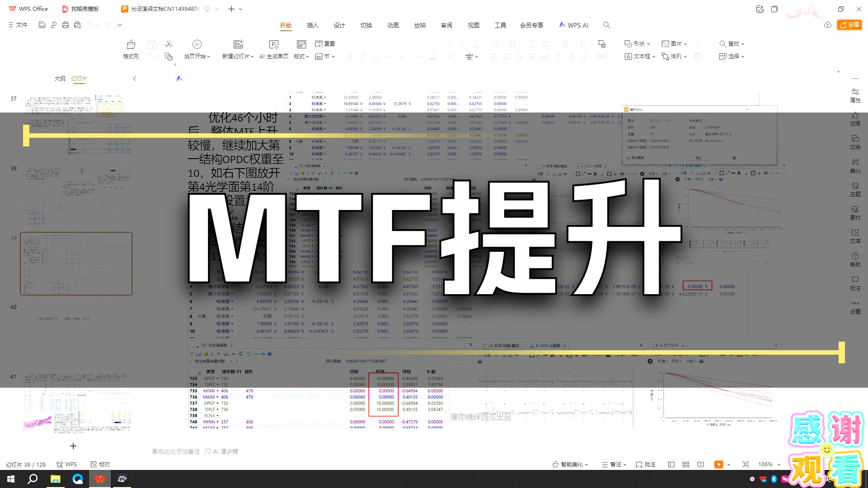Click the WPS icon in status bar

click(67, 465)
